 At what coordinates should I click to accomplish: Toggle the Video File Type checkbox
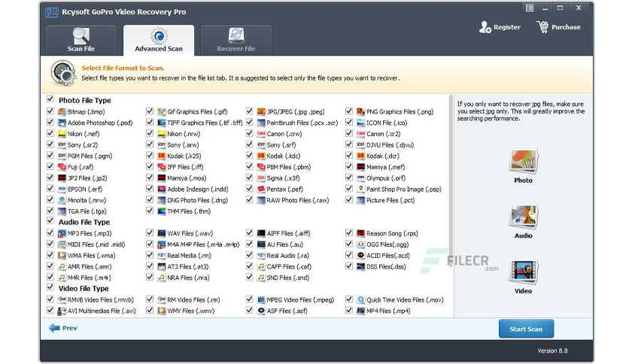(x=50, y=287)
